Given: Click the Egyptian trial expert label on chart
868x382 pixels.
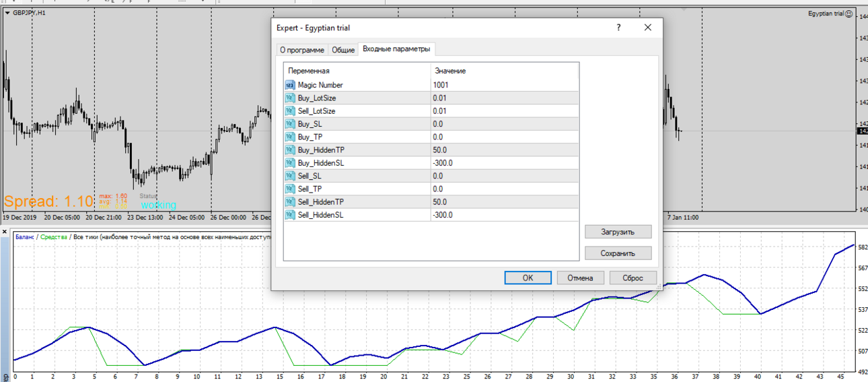Looking at the screenshot, I should point(826,13).
